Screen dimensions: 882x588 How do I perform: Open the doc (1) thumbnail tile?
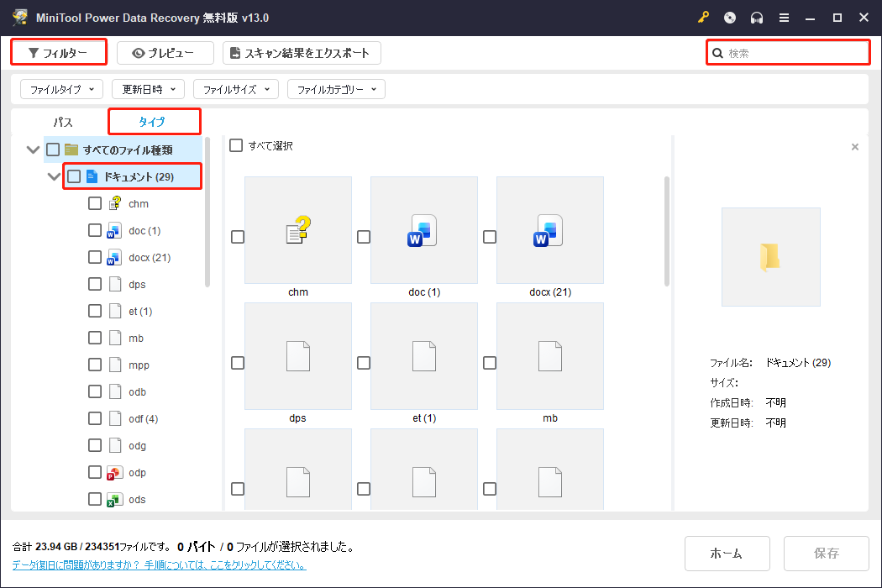424,230
